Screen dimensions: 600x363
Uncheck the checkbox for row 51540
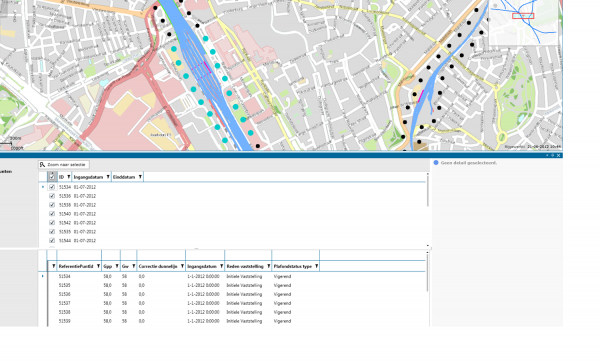52,214
